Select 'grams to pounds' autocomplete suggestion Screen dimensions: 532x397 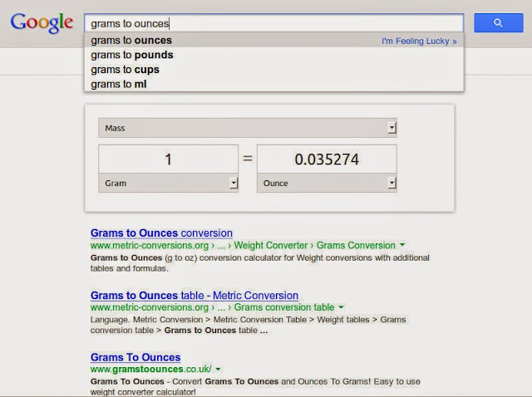(x=273, y=55)
